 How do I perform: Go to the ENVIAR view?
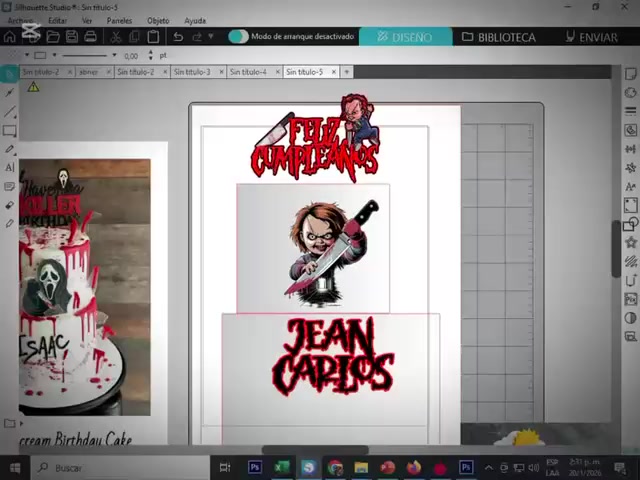(591, 37)
